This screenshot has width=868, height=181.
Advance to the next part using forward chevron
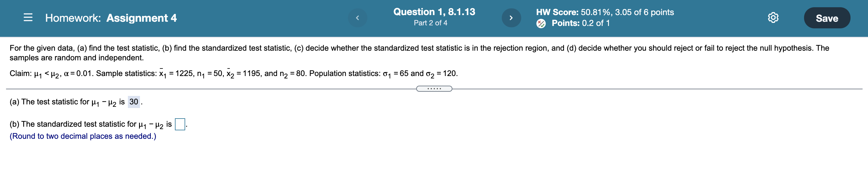tap(511, 18)
